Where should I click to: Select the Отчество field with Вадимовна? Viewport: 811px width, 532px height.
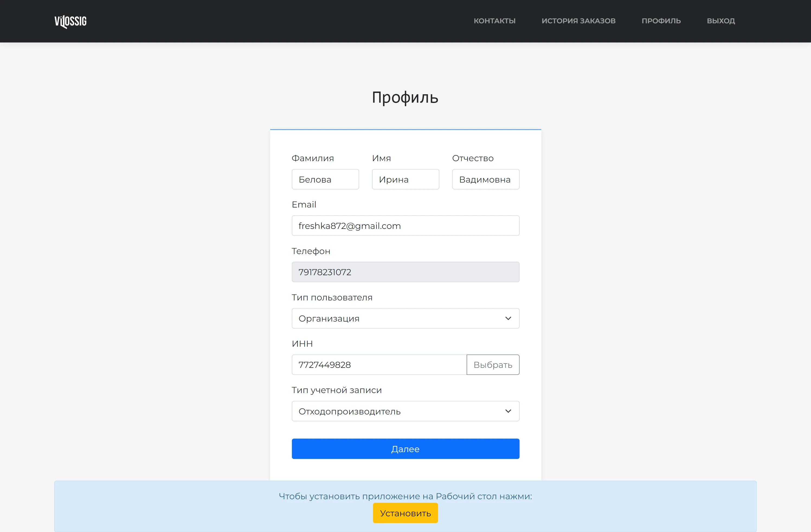point(485,179)
